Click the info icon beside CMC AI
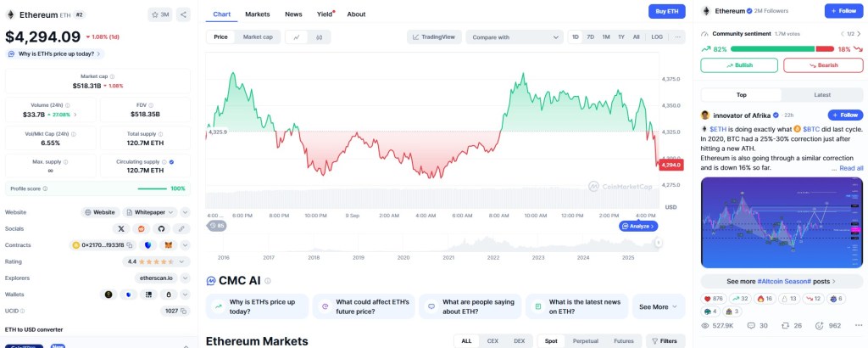This screenshot has width=868, height=348. pyautogui.click(x=268, y=281)
